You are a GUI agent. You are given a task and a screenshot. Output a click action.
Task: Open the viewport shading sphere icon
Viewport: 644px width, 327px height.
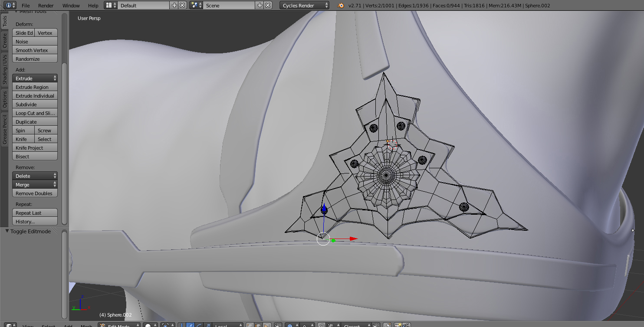[x=151, y=325]
